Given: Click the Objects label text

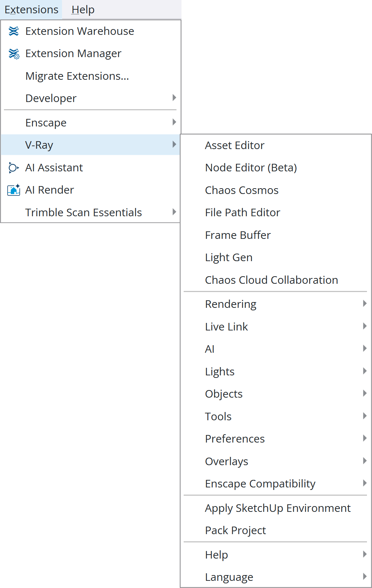Looking at the screenshot, I should [x=224, y=394].
